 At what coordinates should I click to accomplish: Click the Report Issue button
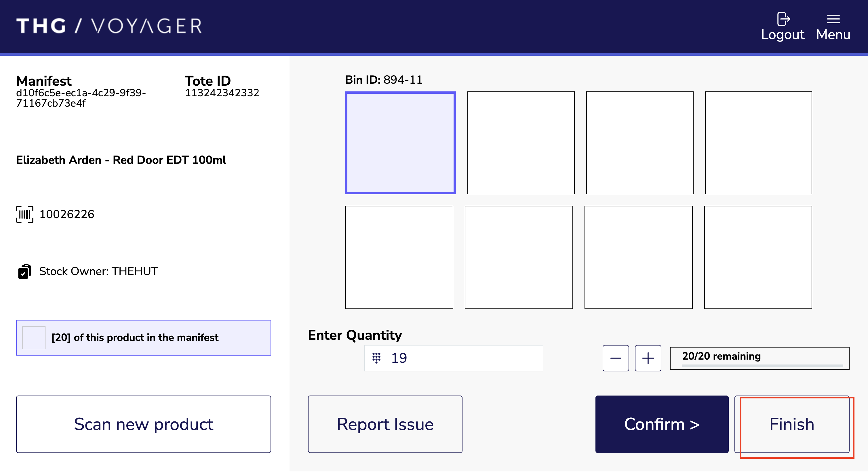385,424
